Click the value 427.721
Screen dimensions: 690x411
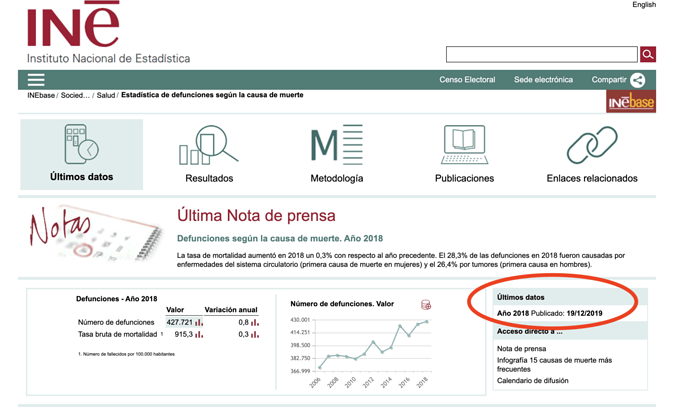point(180,323)
